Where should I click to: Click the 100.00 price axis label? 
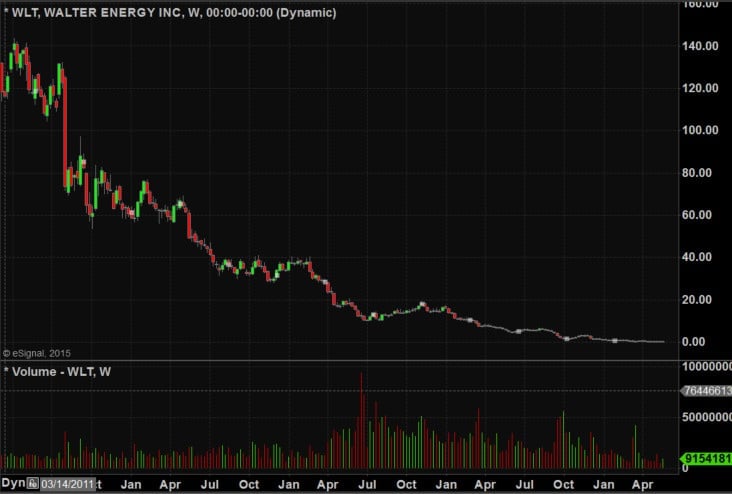coord(700,130)
